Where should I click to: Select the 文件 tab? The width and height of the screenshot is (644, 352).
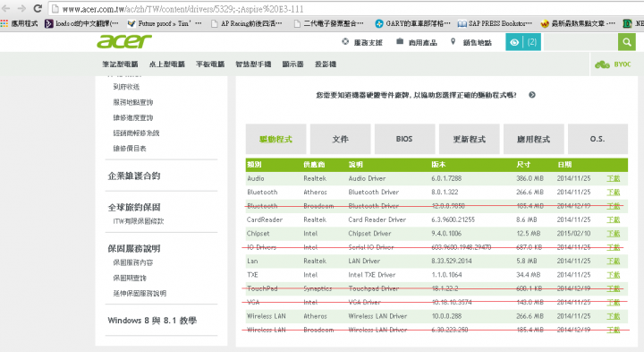click(340, 139)
